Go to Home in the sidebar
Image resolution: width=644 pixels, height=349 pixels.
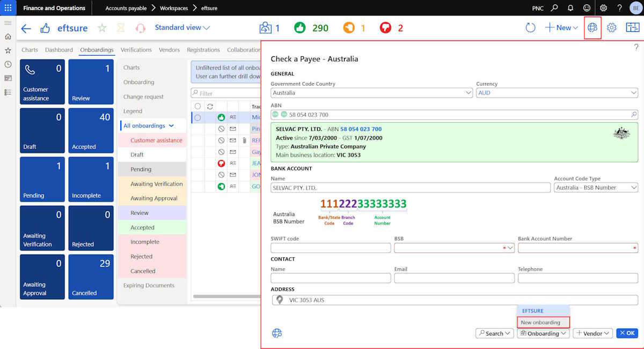coord(8,36)
